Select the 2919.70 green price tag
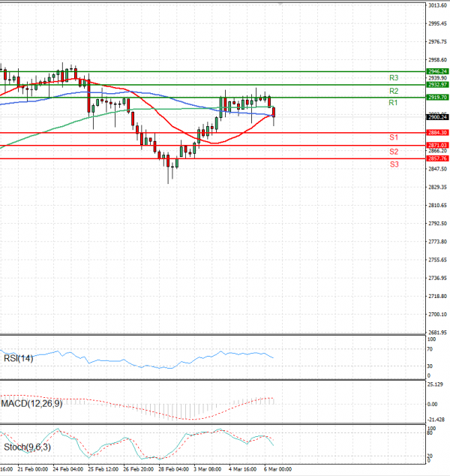This screenshot has height=476, width=450. pyautogui.click(x=437, y=98)
